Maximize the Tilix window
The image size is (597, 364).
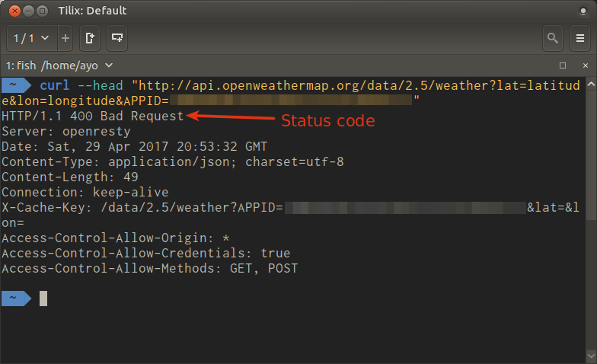(x=43, y=11)
